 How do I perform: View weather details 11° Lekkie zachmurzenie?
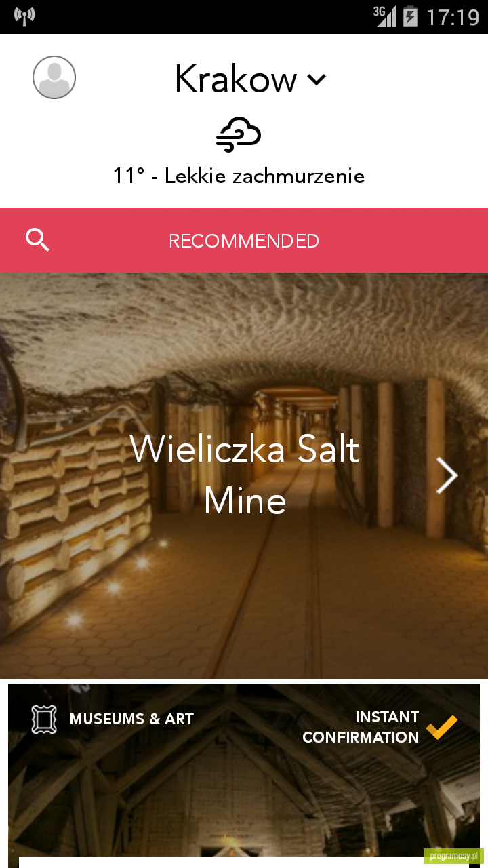tap(239, 176)
